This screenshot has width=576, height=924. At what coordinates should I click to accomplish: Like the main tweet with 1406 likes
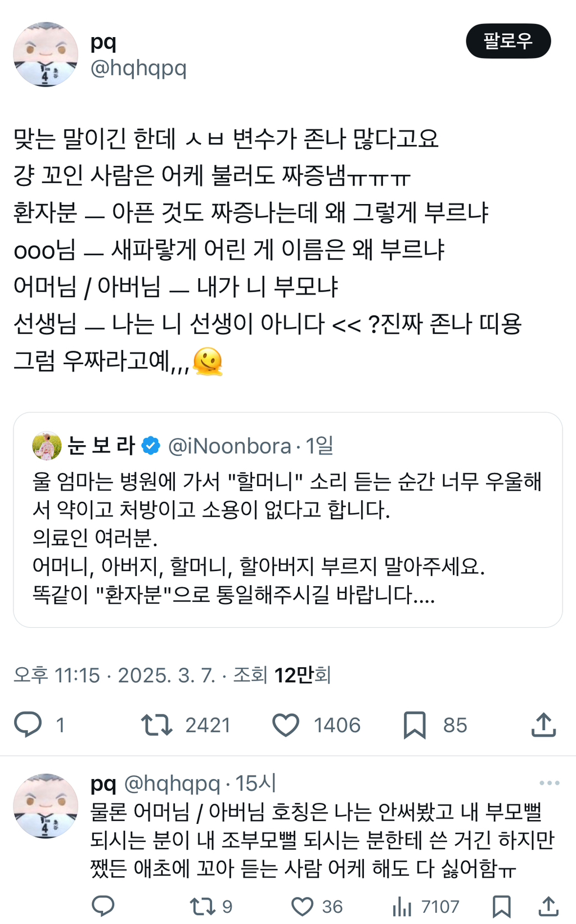tap(286, 724)
